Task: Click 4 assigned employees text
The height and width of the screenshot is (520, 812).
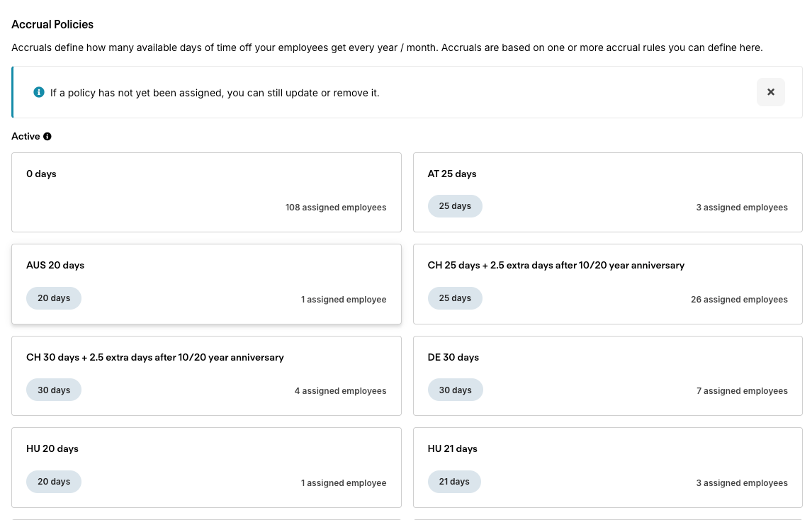Action: [340, 391]
